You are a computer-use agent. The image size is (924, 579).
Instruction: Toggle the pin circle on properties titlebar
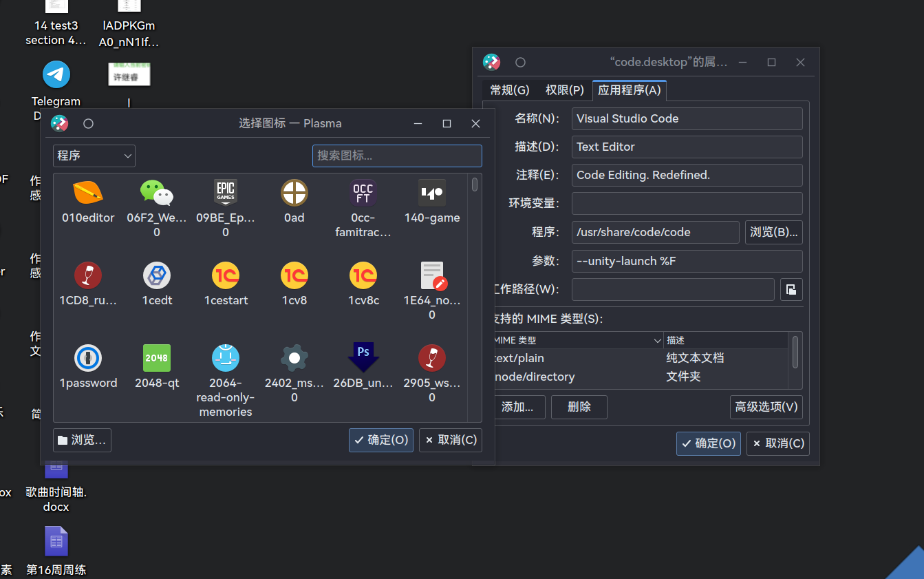click(x=520, y=62)
